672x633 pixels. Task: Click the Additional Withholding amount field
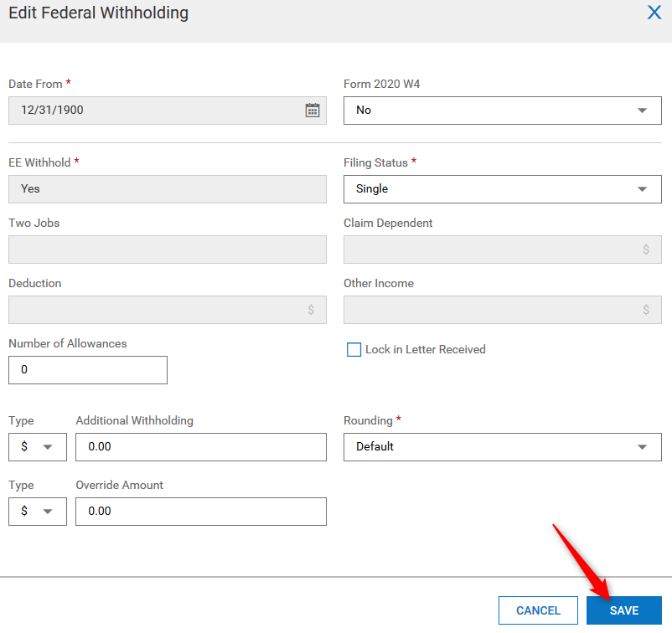point(201,446)
